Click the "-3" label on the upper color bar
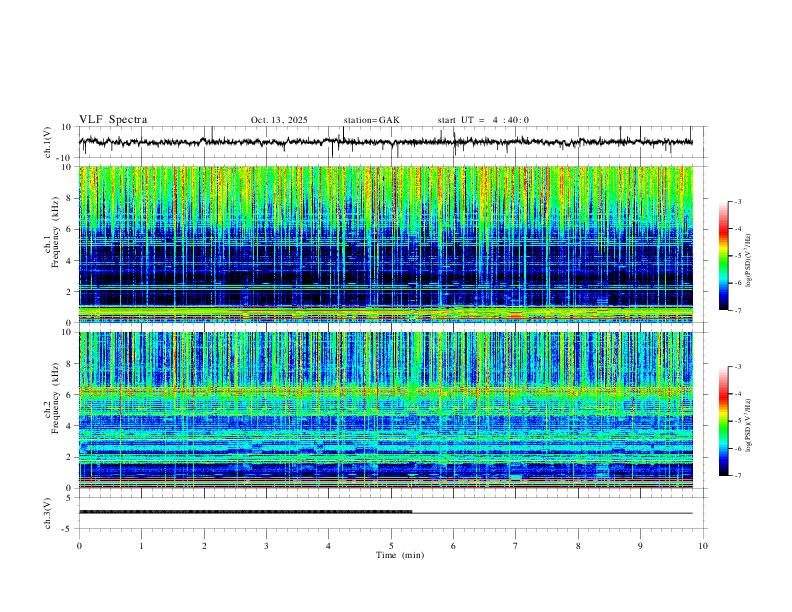792x612 pixels. coord(737,201)
